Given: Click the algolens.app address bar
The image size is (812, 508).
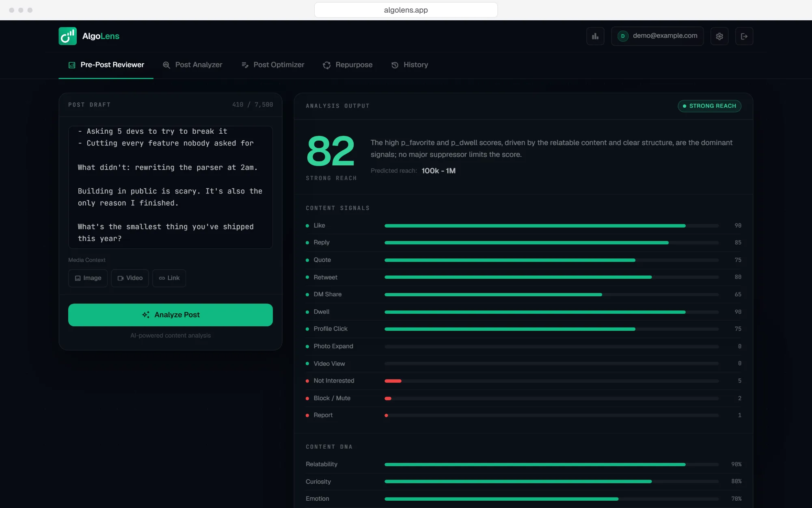Looking at the screenshot, I should pyautogui.click(x=406, y=10).
